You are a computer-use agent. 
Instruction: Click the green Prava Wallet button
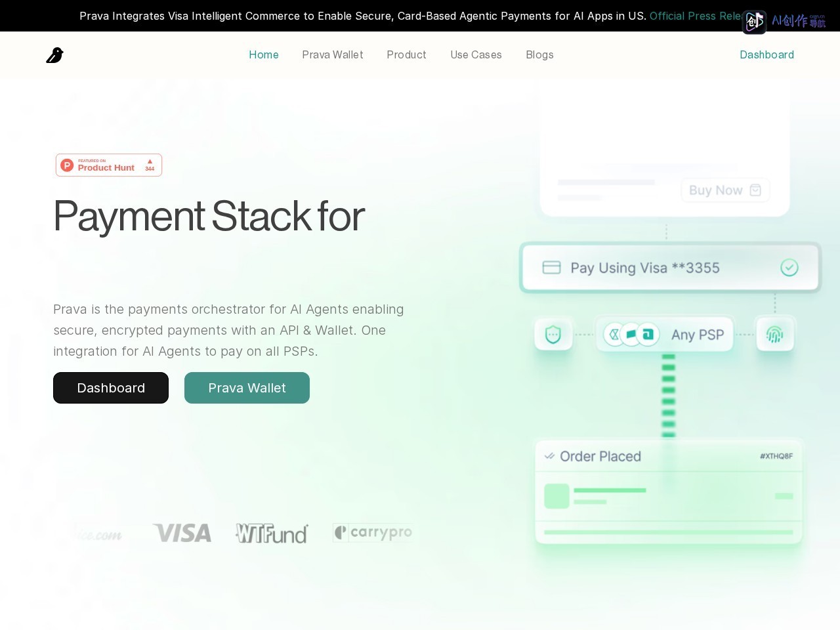pos(247,388)
